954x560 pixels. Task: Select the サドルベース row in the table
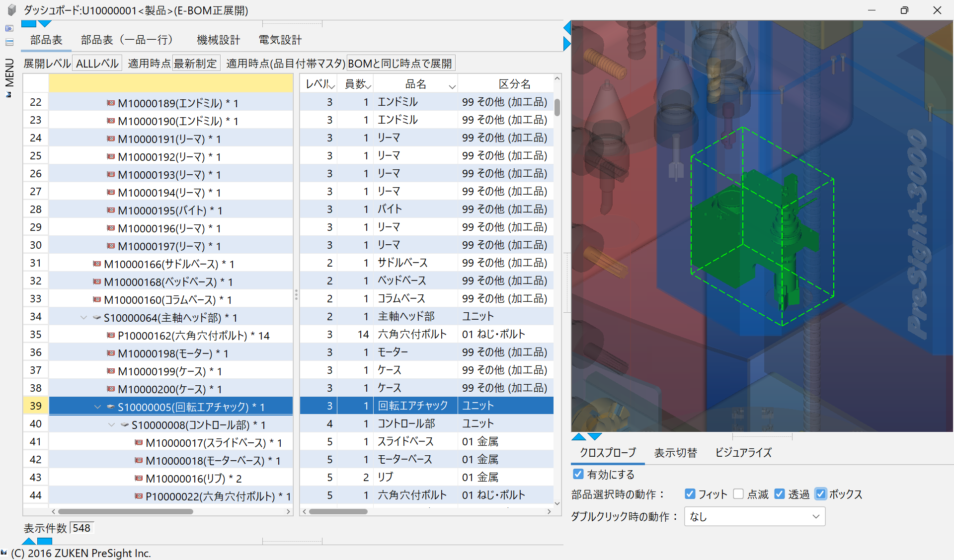[427, 263]
